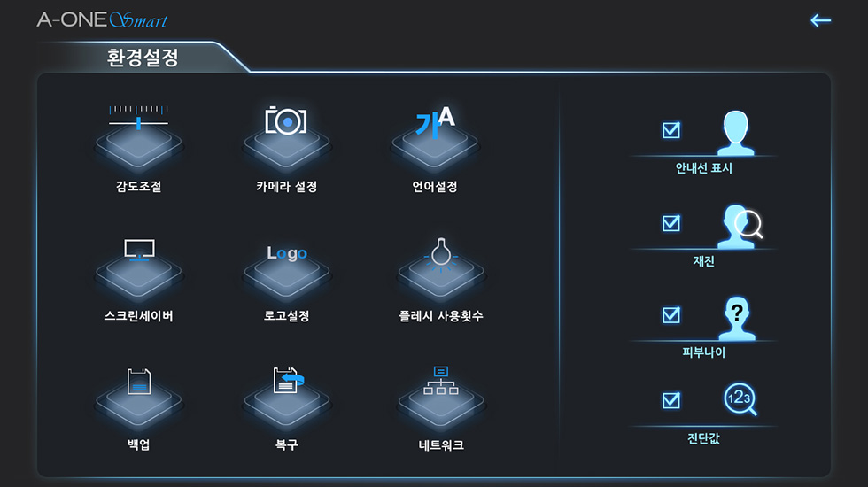Viewport: 868px width, 487px height.
Task: Disable the 진단값 checkbox
Action: tap(671, 400)
